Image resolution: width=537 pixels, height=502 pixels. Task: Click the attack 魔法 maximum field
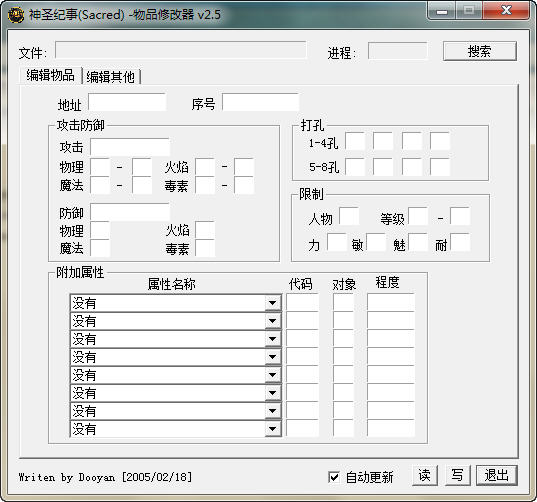[142, 185]
